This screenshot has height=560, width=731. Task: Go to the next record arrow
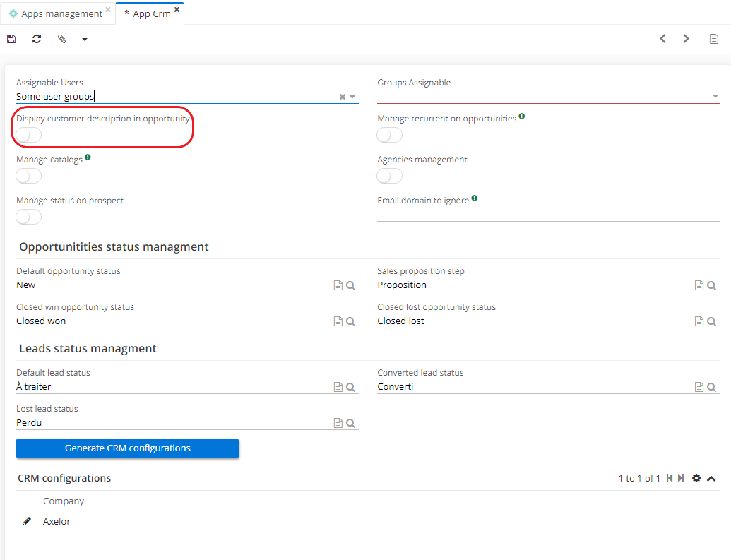(x=686, y=39)
